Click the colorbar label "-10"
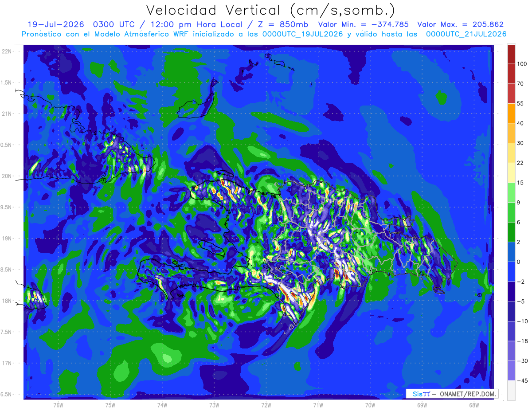Image resolution: width=532 pixels, height=411 pixels. point(522,321)
